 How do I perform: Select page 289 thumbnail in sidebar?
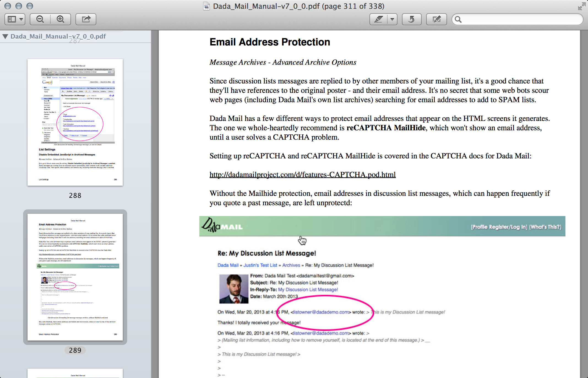pos(75,277)
